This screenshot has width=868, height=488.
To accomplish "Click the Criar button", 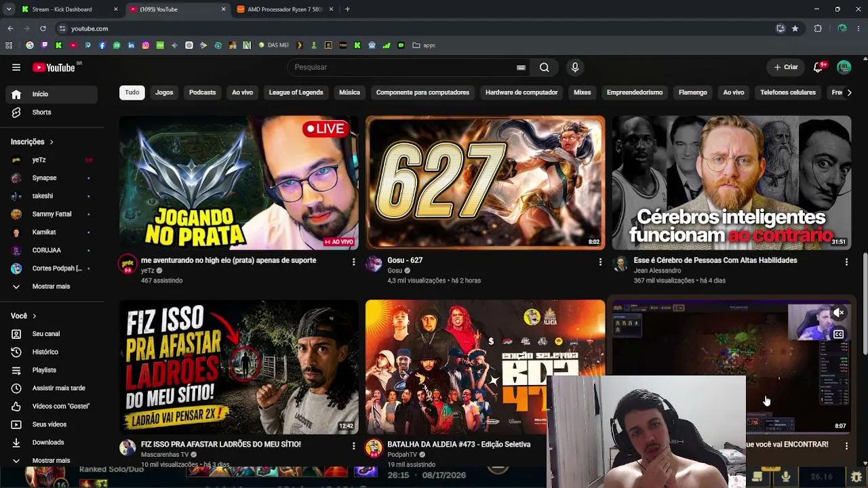I will [786, 67].
